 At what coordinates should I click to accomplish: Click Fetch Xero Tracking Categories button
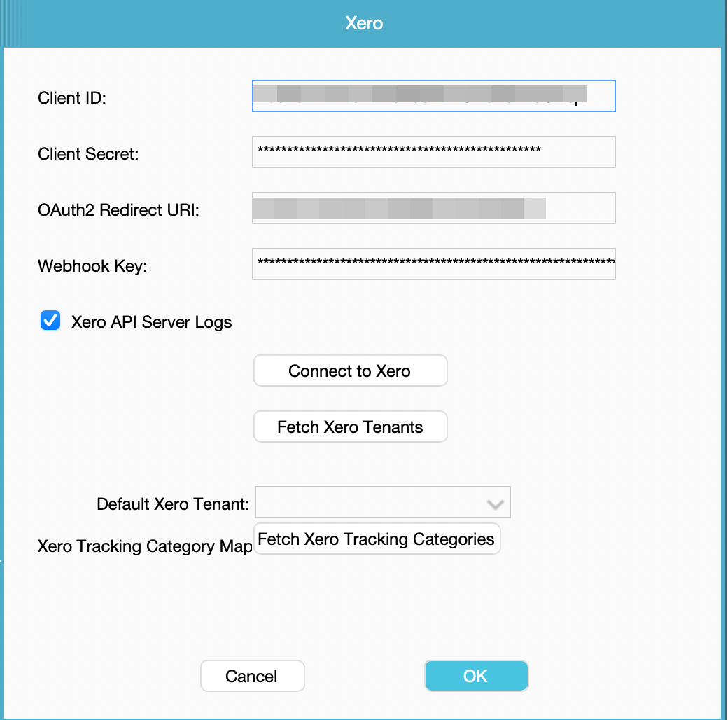coord(377,539)
